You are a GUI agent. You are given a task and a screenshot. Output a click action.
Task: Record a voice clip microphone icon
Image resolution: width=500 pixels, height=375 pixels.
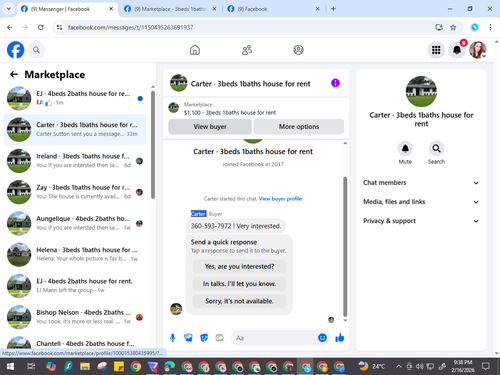coord(173,338)
